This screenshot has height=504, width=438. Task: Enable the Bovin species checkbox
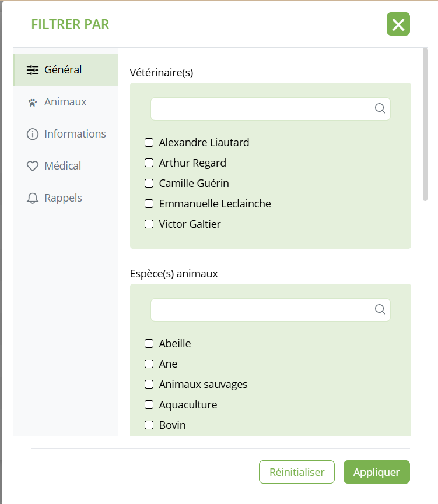coord(149,425)
